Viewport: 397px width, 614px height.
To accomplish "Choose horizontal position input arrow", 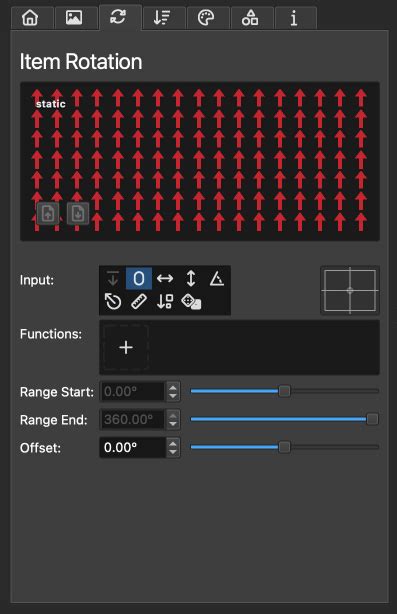I will (165, 278).
